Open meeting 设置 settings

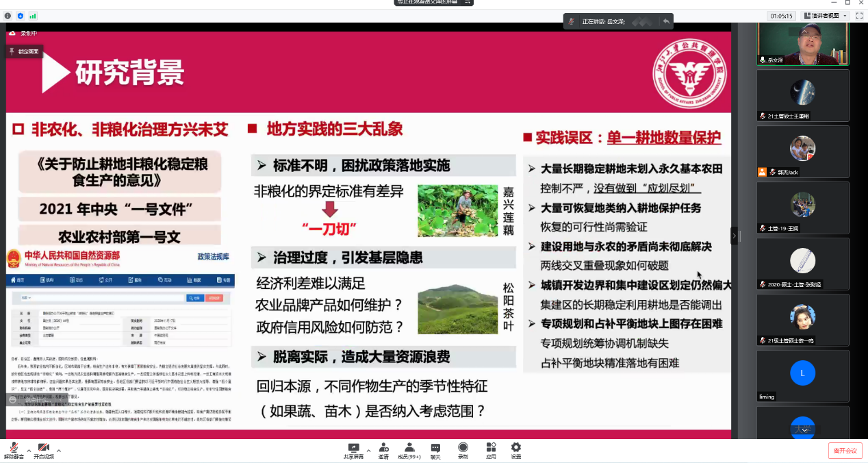click(516, 451)
